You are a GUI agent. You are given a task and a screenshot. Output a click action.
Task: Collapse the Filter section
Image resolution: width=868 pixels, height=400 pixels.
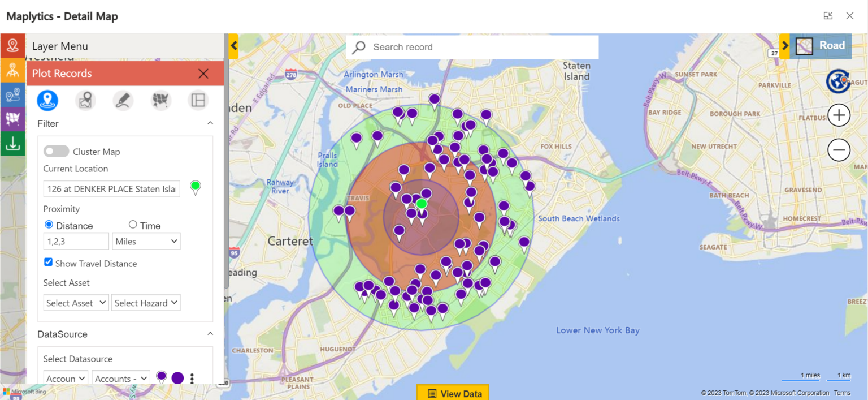pos(210,123)
